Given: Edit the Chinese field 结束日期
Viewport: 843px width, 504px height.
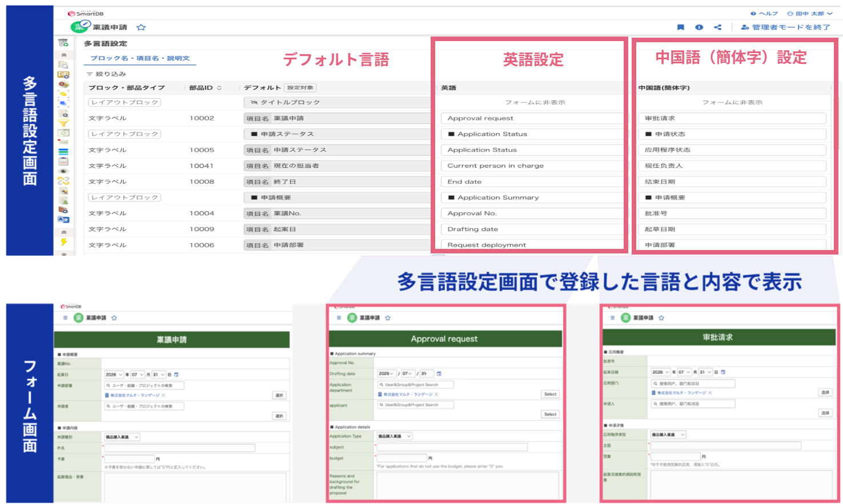Looking at the screenshot, I should pyautogui.click(x=732, y=182).
